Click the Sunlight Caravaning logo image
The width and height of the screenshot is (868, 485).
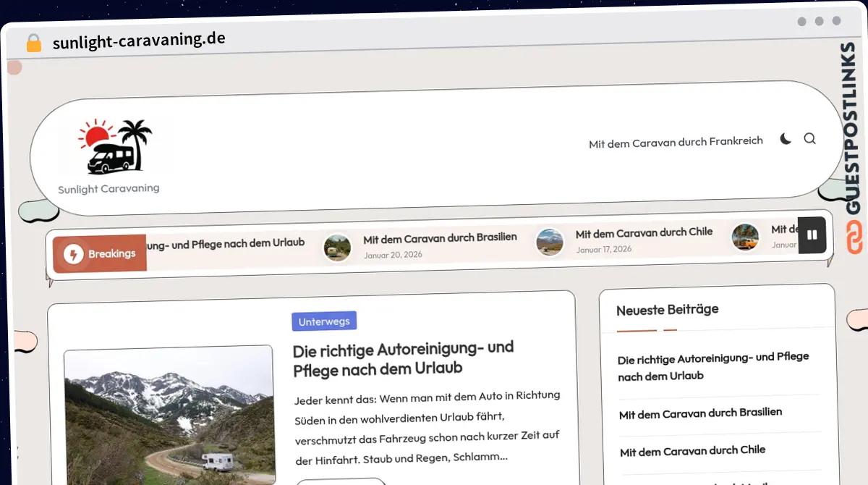115,147
